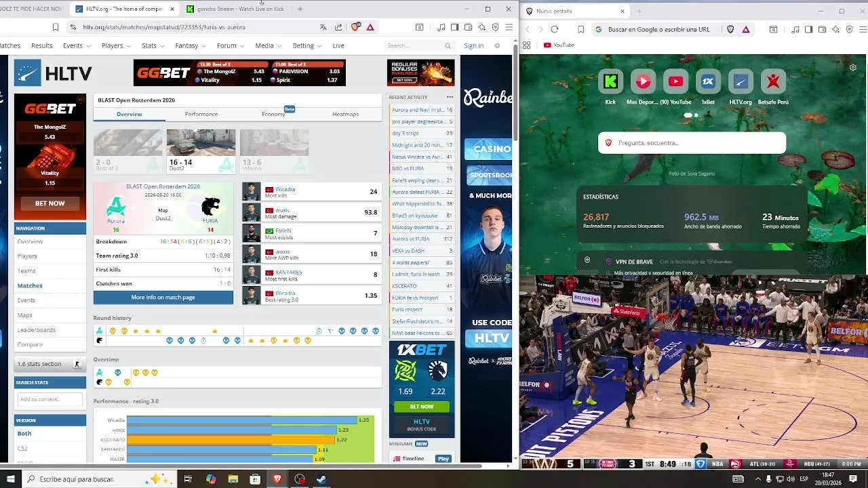This screenshot has height=488, width=868.
Task: Open hamburger menu in right Brave window
Action: point(862,29)
